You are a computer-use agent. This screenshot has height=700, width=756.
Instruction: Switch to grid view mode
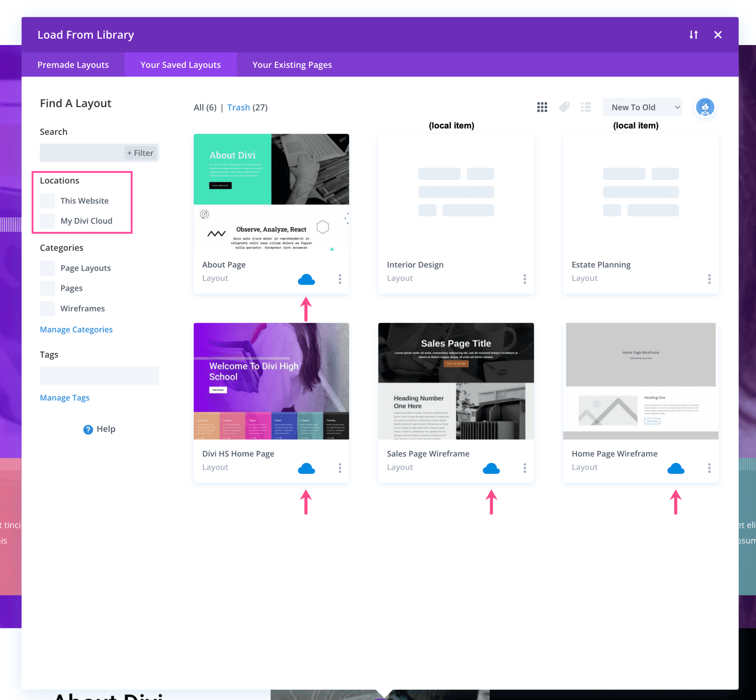tap(542, 107)
